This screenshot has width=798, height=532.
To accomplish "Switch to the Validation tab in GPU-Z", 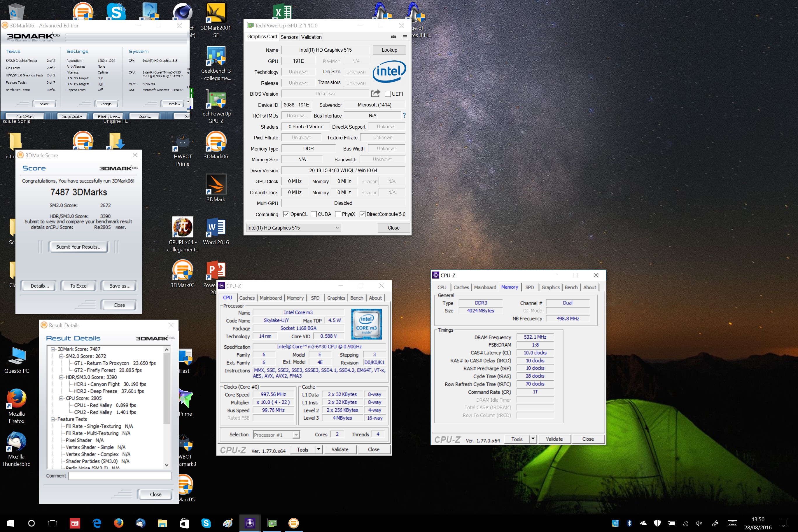I will [x=311, y=37].
